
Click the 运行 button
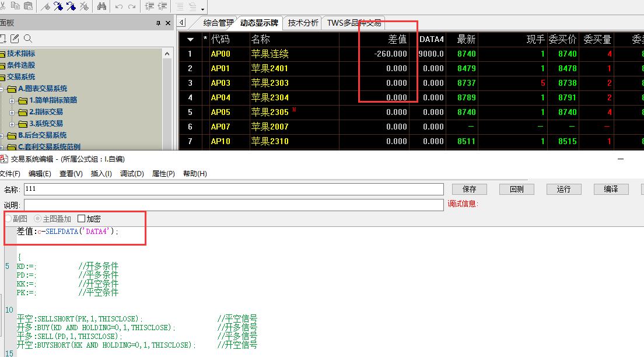pos(564,189)
